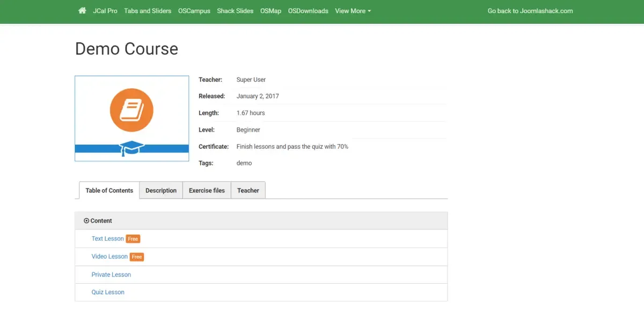Screen dimensions: 644x317
Task: Open the View More dropdown menu
Action: pos(353,11)
